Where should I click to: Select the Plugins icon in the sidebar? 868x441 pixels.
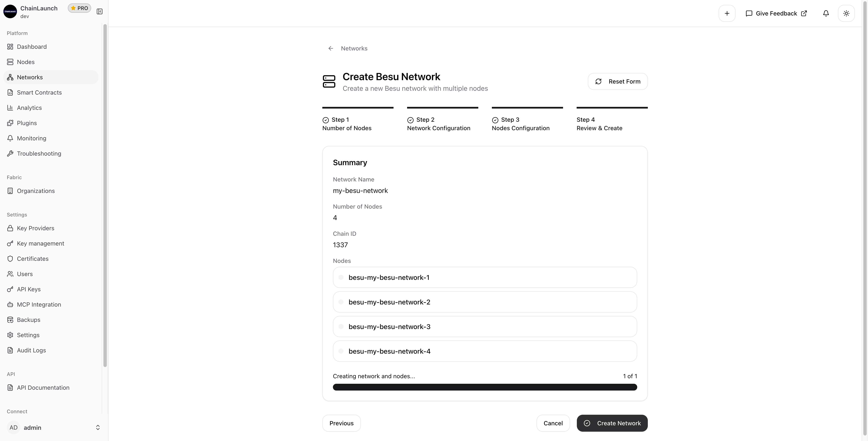point(10,123)
